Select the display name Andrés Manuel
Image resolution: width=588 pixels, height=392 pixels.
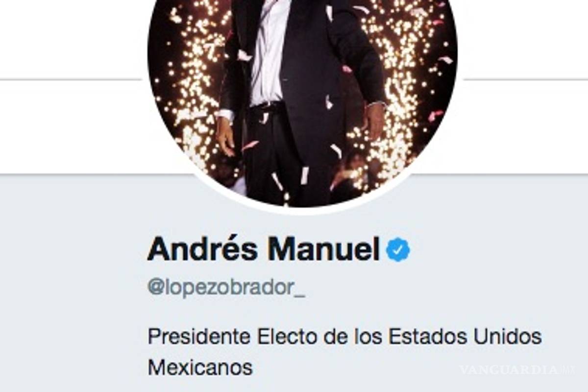point(264,249)
